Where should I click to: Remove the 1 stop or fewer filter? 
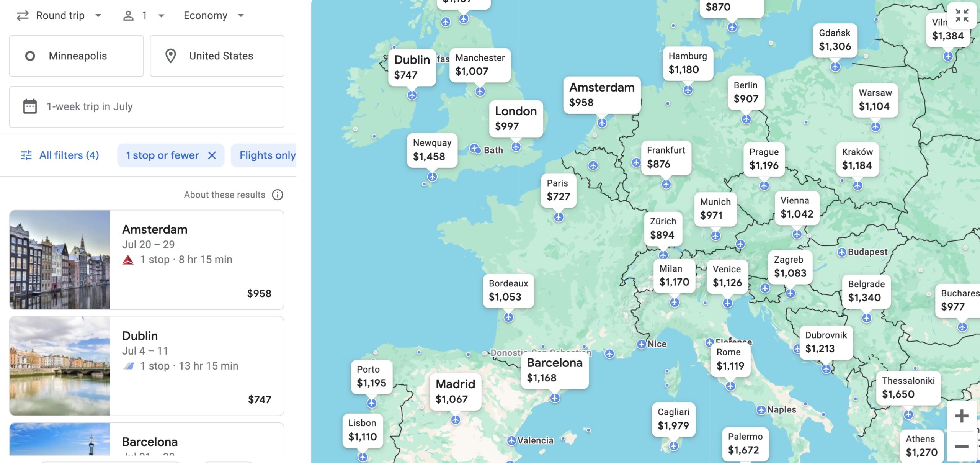(x=211, y=155)
